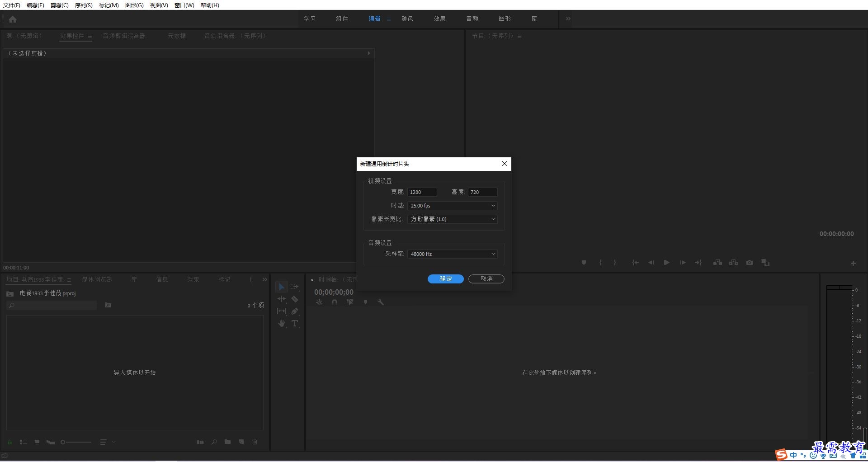Screen dimensions: 868x462
Task: Switch project panel to list view
Action: tap(24, 442)
